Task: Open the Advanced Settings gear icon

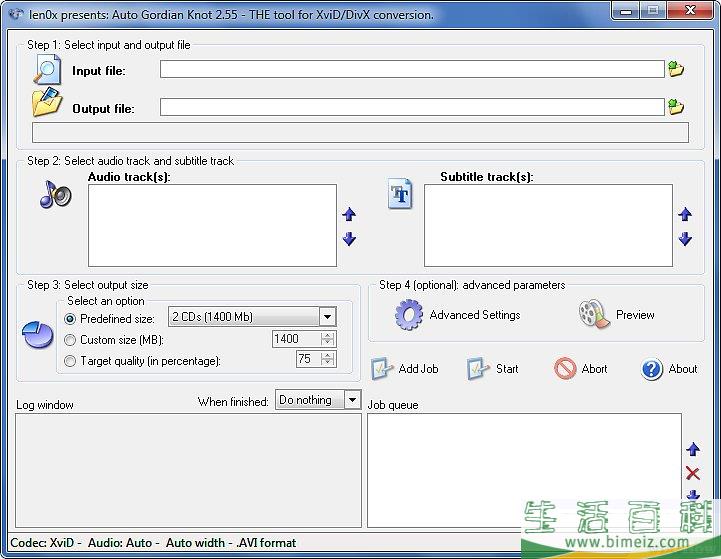Action: (x=408, y=315)
